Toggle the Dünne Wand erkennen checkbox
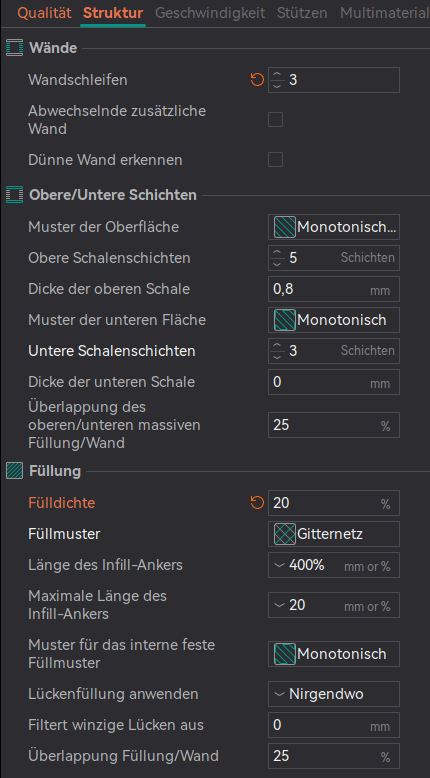430x778 pixels. [275, 160]
